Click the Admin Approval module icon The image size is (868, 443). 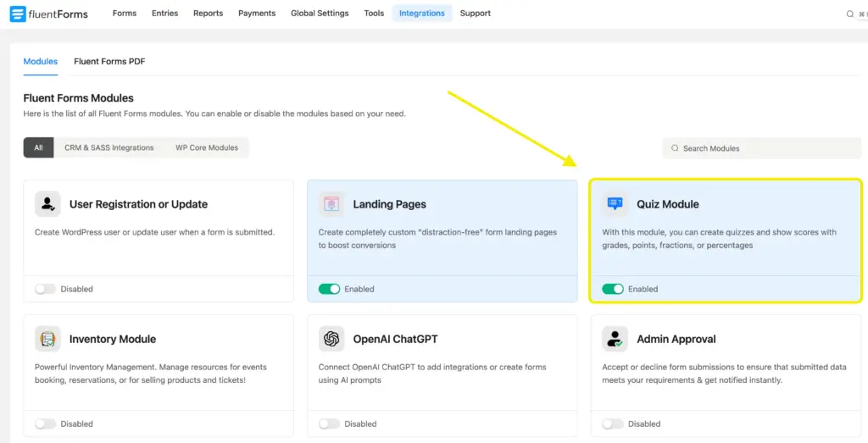(x=615, y=339)
